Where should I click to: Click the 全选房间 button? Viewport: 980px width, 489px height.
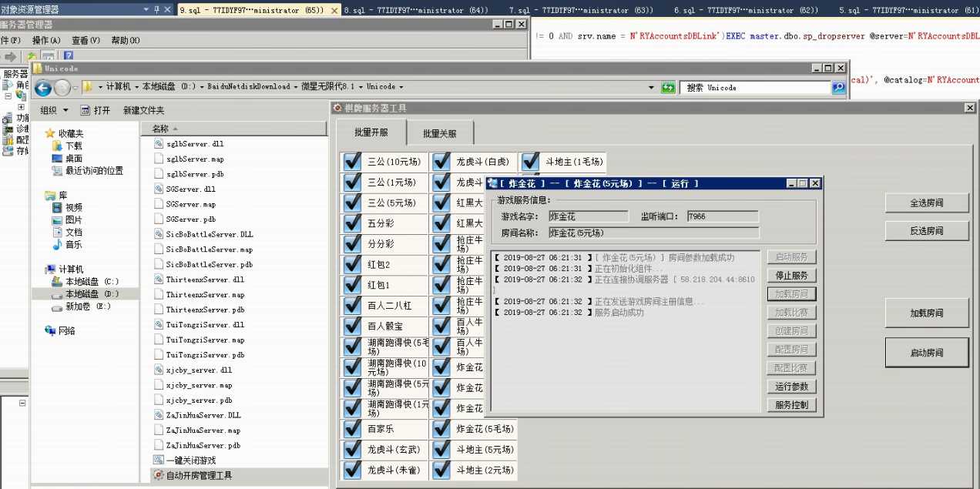point(927,203)
